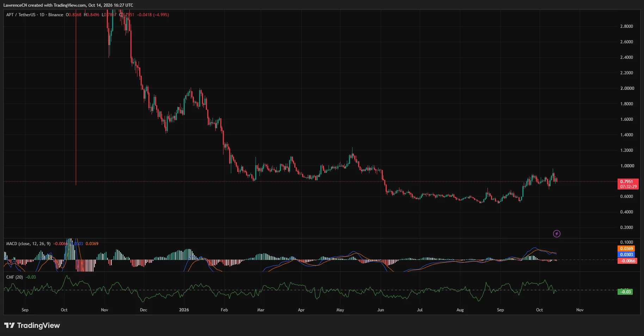Click the May label on time axis

click(340, 310)
